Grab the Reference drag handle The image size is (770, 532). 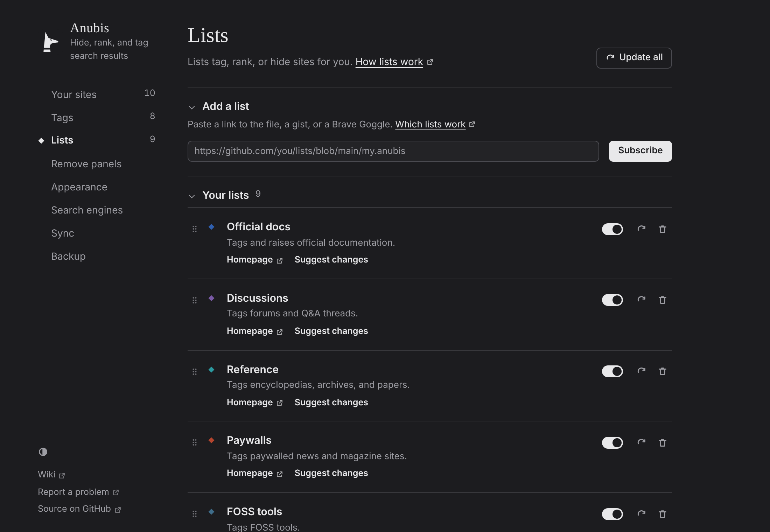tap(195, 372)
